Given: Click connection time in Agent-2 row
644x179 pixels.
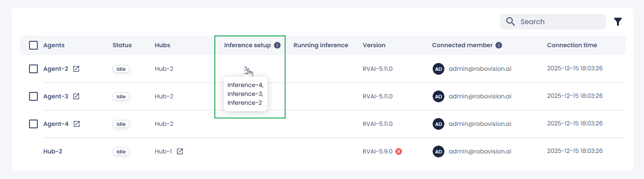Looking at the screenshot, I should [575, 68].
